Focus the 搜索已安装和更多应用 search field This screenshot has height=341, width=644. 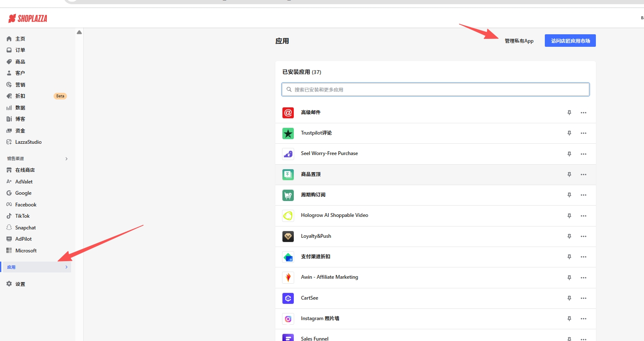coord(435,89)
